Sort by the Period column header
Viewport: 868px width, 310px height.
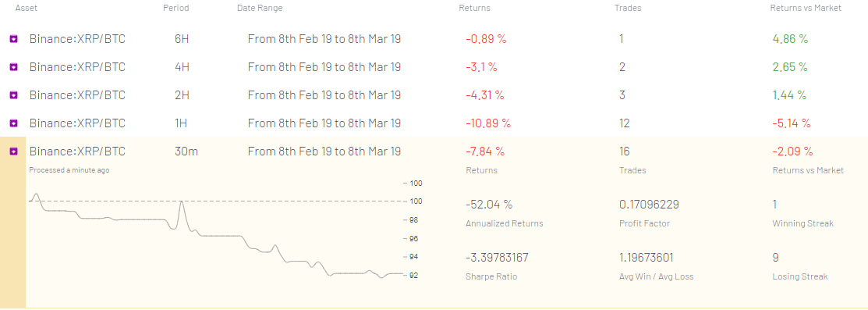pos(176,9)
